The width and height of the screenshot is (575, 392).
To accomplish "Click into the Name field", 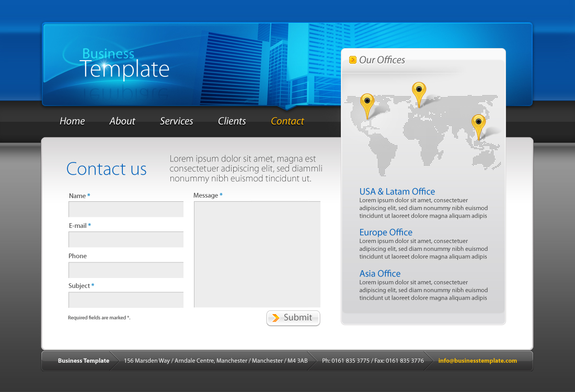I will coord(126,209).
